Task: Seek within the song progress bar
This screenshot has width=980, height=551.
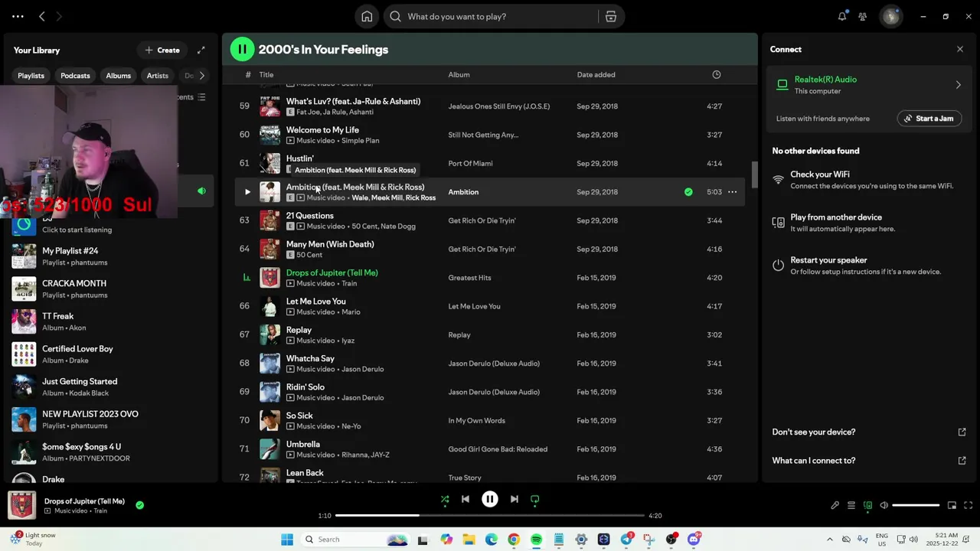Action: coord(490,516)
